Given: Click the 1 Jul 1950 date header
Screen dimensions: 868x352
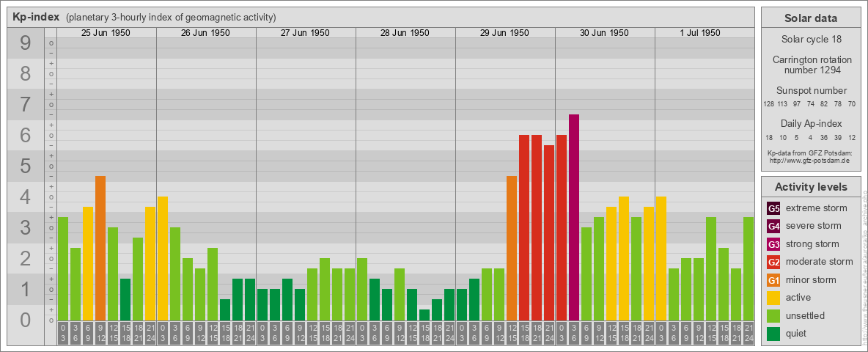Looking at the screenshot, I should pos(700,33).
